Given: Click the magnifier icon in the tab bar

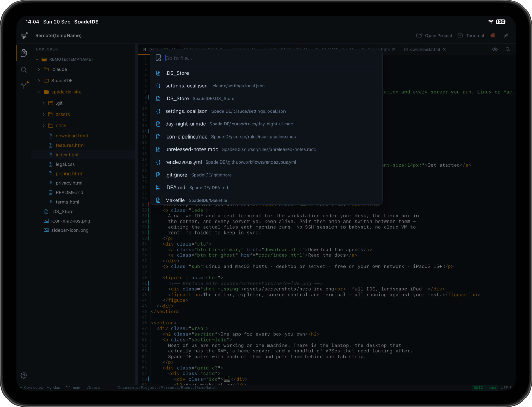Looking at the screenshot, I should click(508, 49).
